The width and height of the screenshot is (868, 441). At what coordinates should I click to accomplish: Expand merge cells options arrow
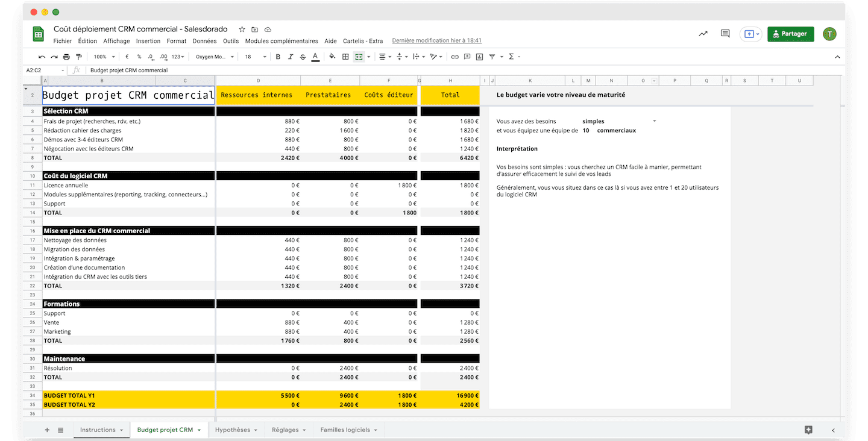368,57
